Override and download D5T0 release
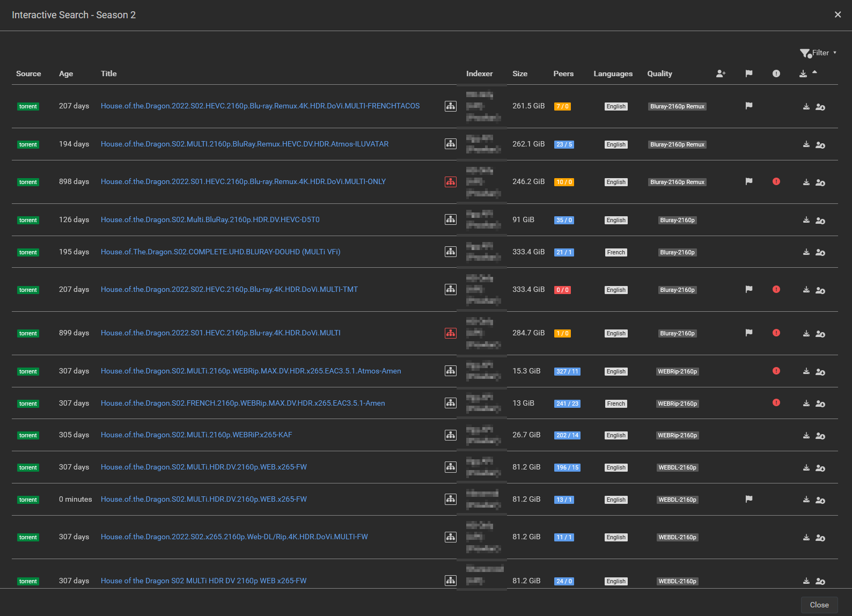Screen dimensions: 852x616 click(x=820, y=221)
